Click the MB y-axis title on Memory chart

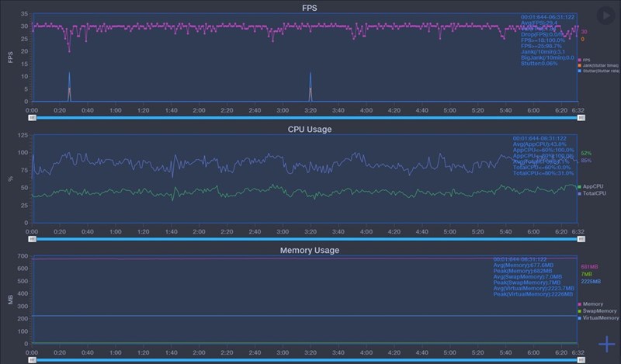pyautogui.click(x=11, y=300)
